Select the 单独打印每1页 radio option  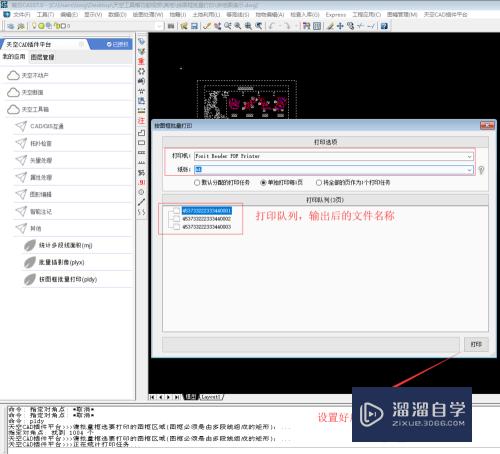(263, 183)
